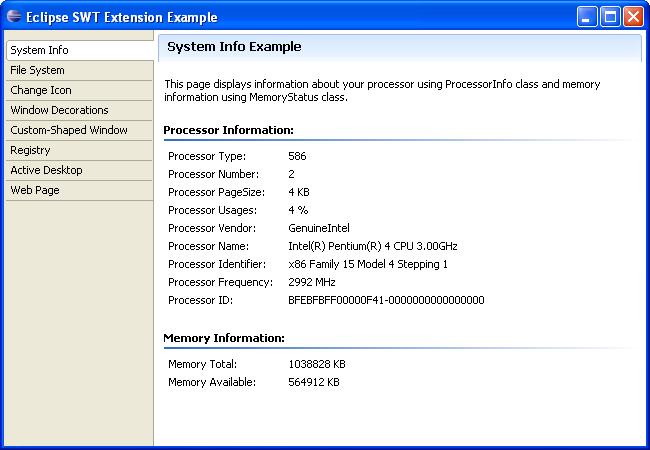
Task: Click the Processor PageSize: label
Action: 216,192
